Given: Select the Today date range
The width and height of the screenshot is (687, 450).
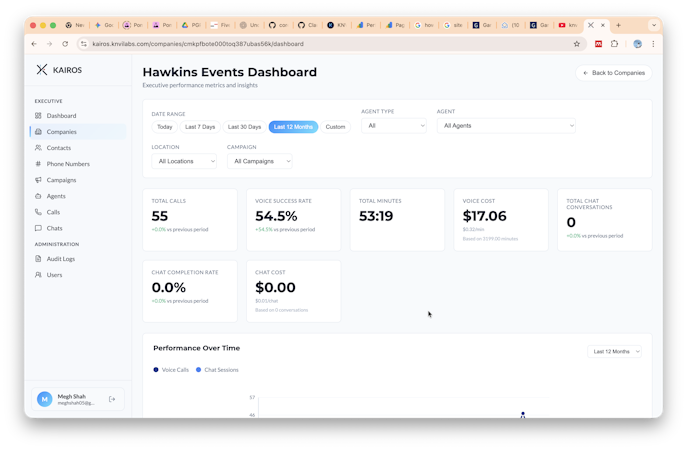Looking at the screenshot, I should pyautogui.click(x=165, y=127).
